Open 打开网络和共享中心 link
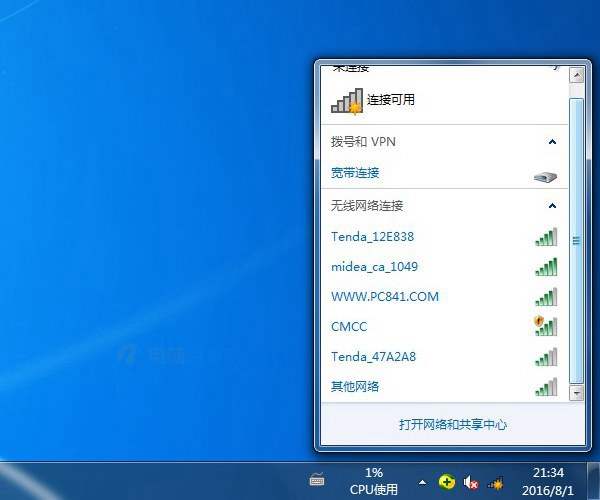Viewport: 600px width, 500px height. [452, 424]
